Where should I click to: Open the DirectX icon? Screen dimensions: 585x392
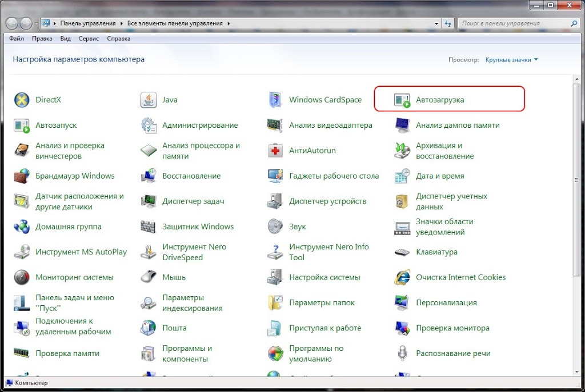[22, 100]
